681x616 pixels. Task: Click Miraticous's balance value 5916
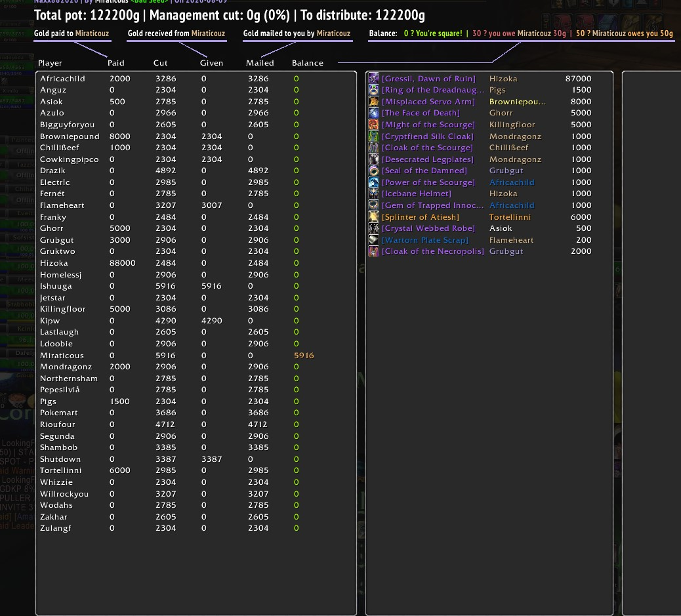click(x=304, y=356)
